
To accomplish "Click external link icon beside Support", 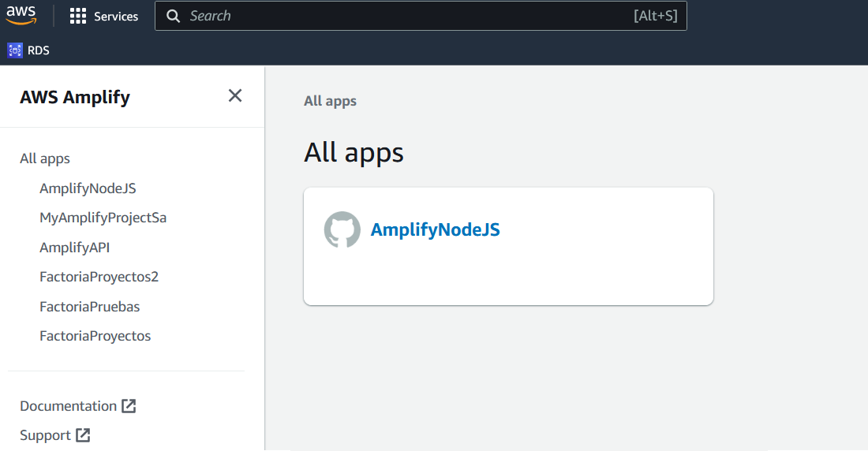I will click(x=83, y=435).
